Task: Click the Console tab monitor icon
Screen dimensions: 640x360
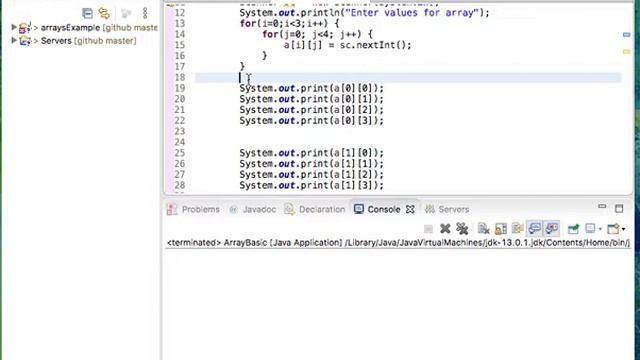Action: point(359,209)
